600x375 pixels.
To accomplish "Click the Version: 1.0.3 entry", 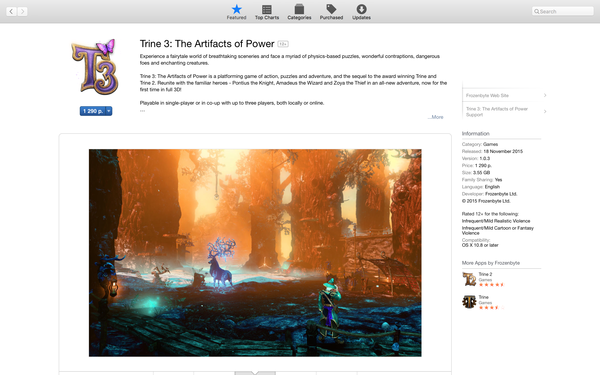I will click(476, 158).
